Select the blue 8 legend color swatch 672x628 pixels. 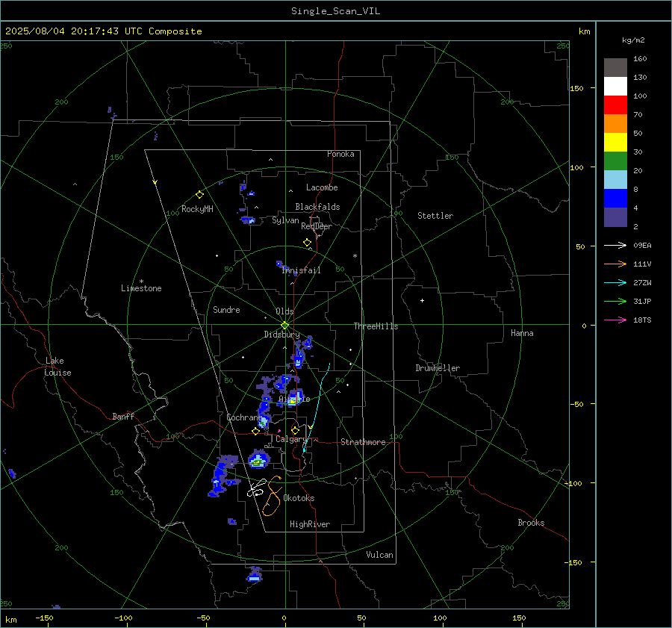point(615,198)
